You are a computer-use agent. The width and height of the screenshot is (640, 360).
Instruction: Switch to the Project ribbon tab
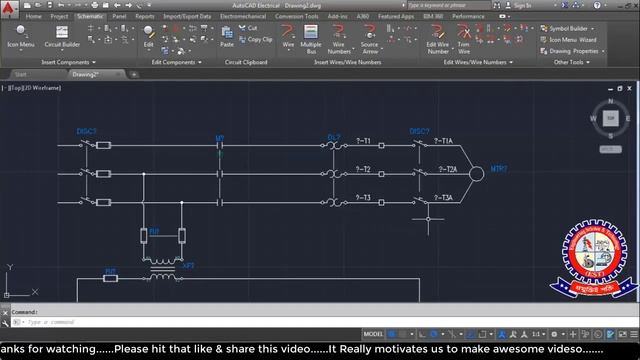point(59,16)
